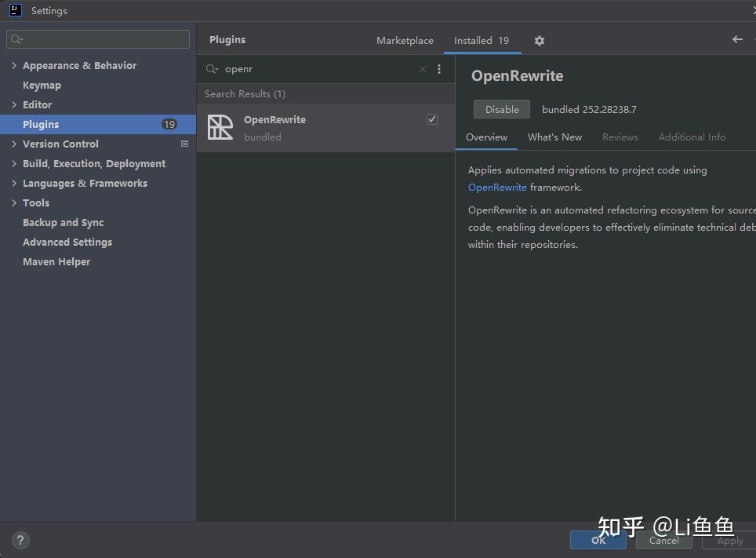
Task: Open the Reviews tab
Action: [620, 137]
